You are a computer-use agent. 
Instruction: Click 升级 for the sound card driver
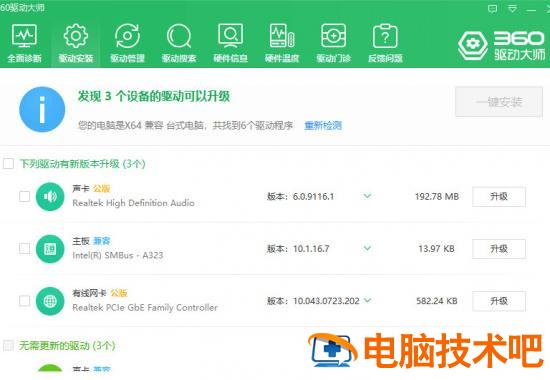coord(499,196)
